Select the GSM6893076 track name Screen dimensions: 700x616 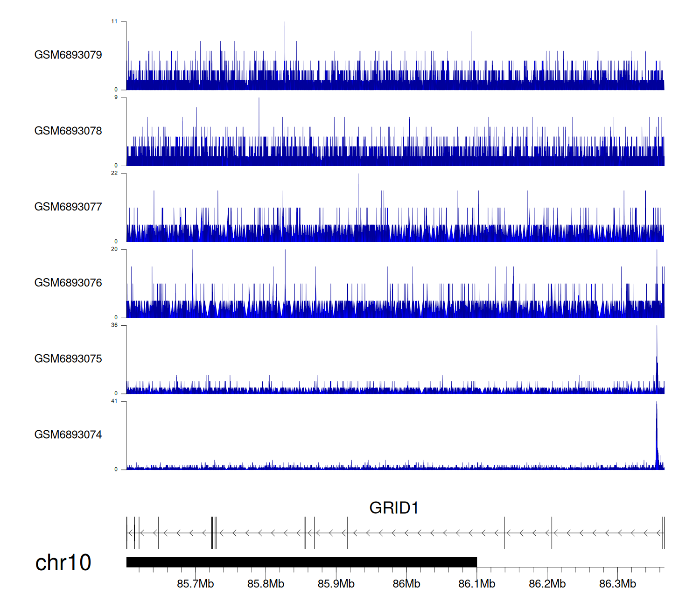point(68,283)
